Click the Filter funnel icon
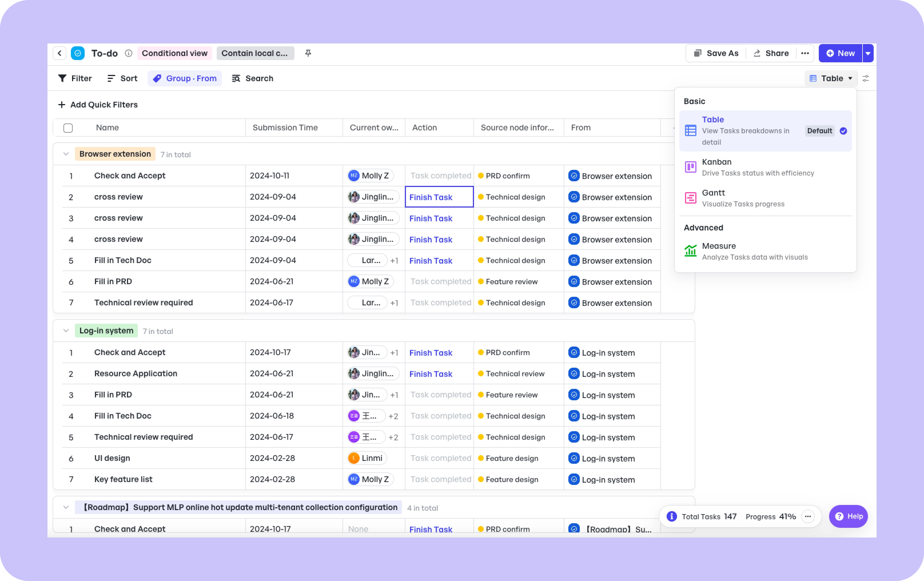This screenshot has height=581, width=924. coord(62,78)
